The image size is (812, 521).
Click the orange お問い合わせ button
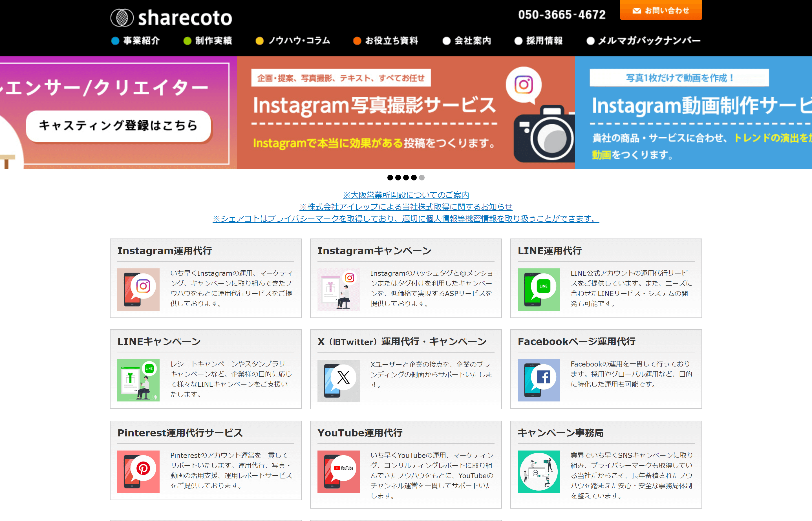click(x=661, y=10)
